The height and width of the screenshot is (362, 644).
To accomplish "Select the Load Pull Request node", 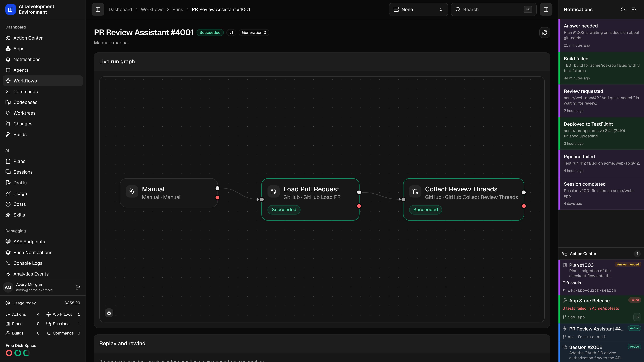I will pos(310,199).
